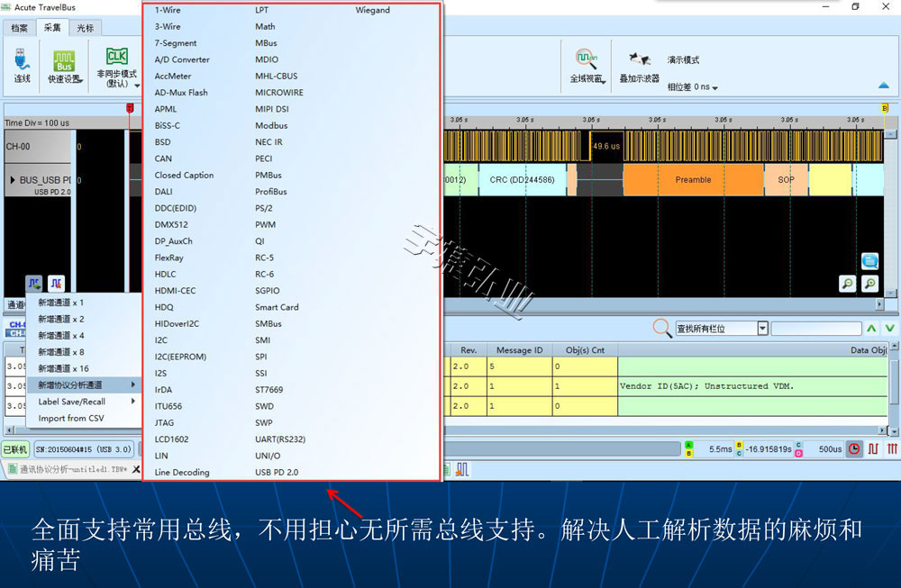
Task: Click the red clock icon in status bar
Action: point(854,449)
